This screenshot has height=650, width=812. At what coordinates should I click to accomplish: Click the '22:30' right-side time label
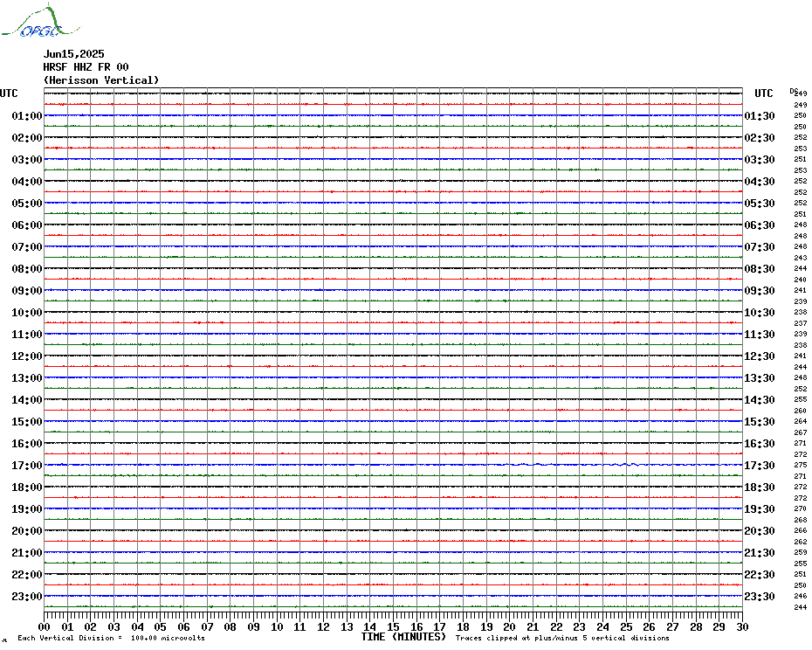click(760, 574)
